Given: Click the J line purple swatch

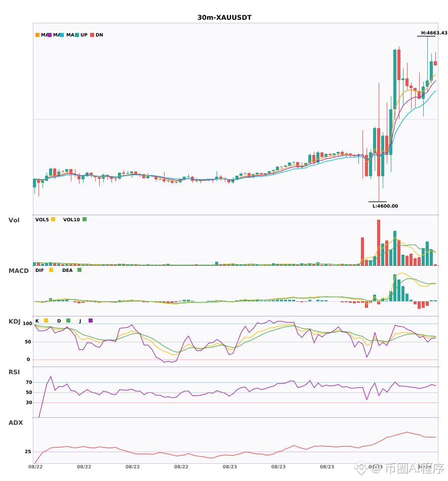Looking at the screenshot, I should [91, 320].
